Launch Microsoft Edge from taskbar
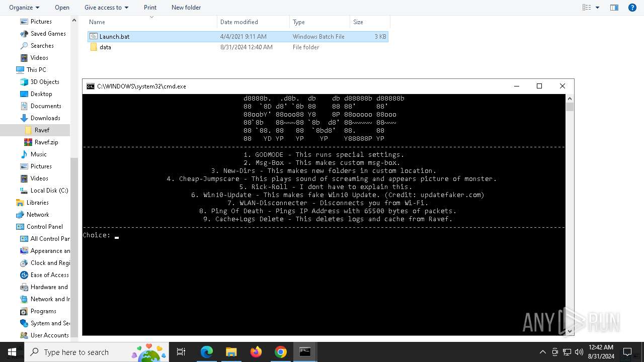The width and height of the screenshot is (644, 362). (x=207, y=352)
